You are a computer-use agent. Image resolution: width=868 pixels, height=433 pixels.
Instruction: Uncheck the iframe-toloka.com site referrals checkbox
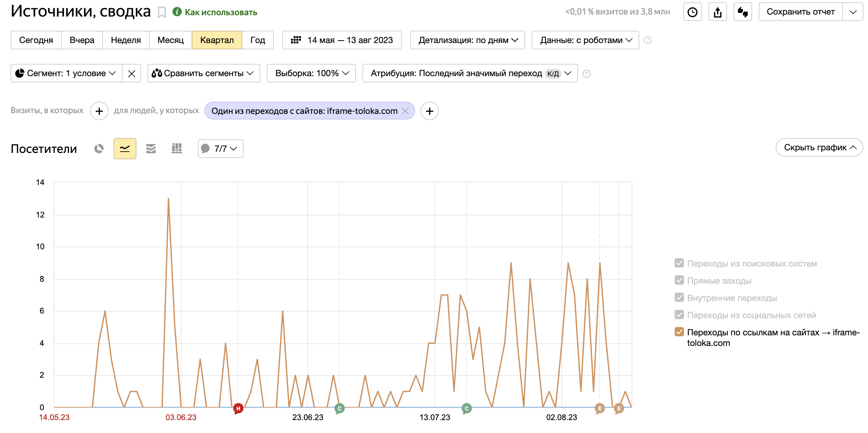679,332
